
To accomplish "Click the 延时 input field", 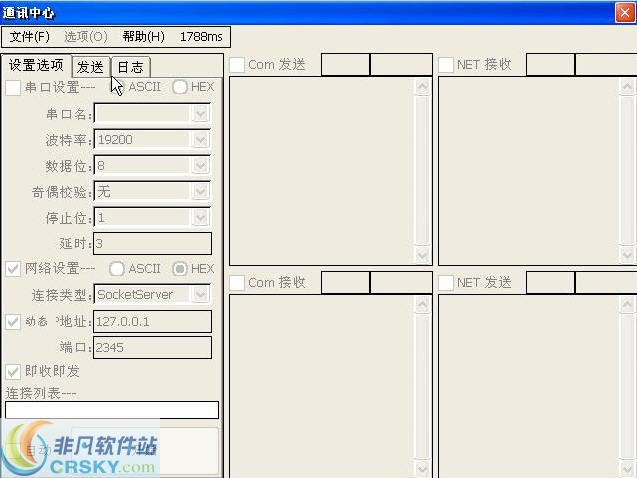I will click(x=152, y=244).
